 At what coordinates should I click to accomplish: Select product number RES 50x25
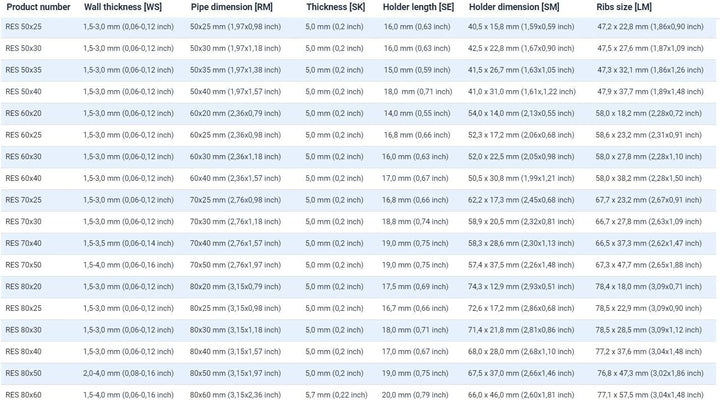23,27
